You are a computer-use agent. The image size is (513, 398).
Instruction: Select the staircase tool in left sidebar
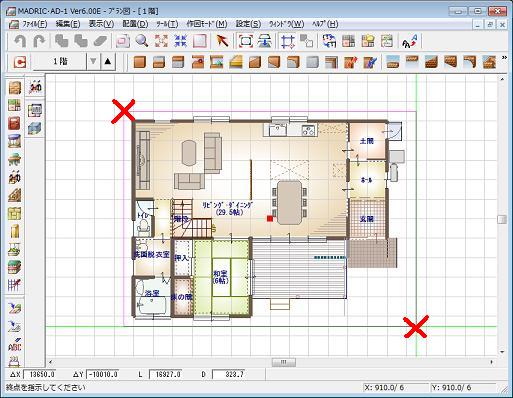pos(15,195)
